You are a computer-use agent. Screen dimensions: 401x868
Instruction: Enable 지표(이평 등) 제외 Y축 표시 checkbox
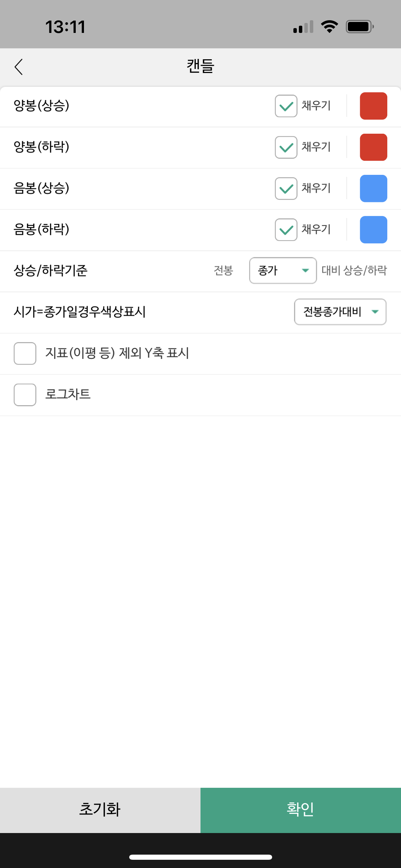(25, 353)
